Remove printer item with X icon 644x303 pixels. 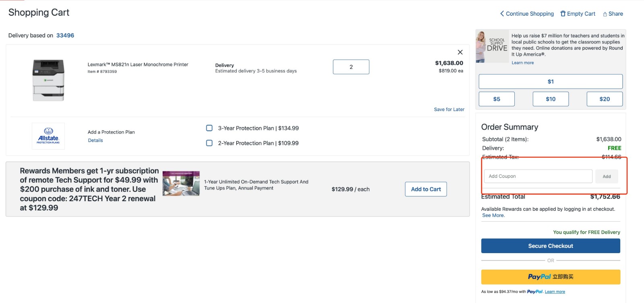(460, 52)
